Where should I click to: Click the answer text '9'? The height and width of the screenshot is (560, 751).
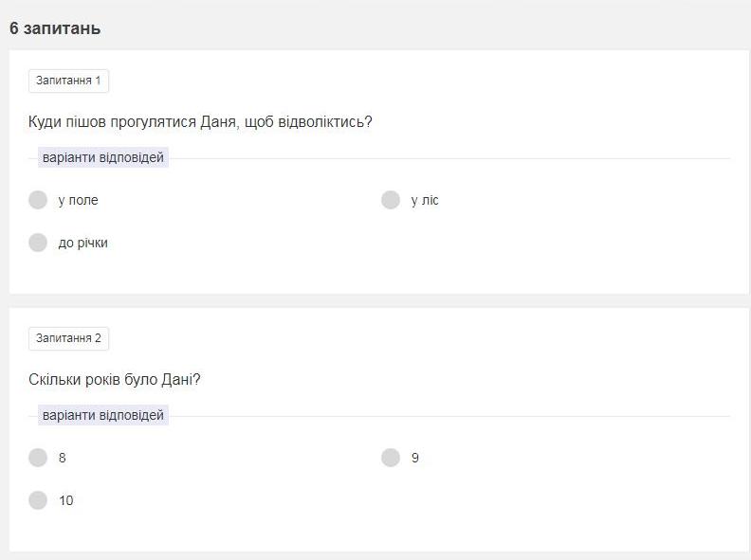click(415, 458)
